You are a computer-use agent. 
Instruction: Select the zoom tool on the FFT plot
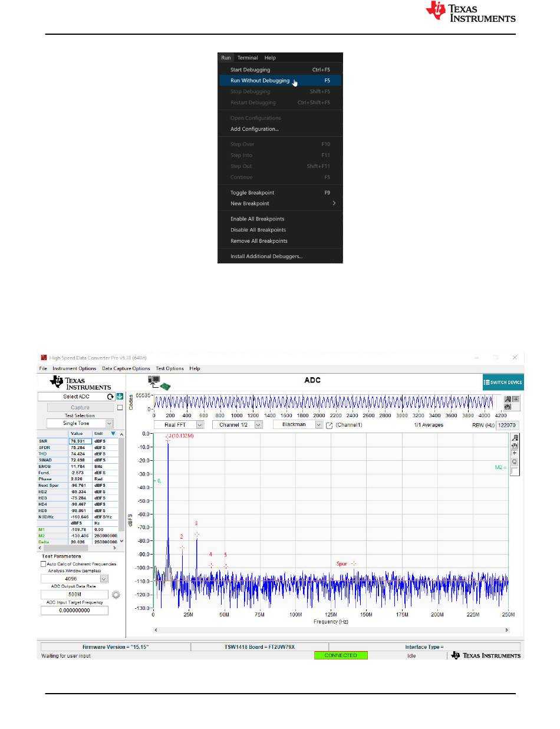515,437
